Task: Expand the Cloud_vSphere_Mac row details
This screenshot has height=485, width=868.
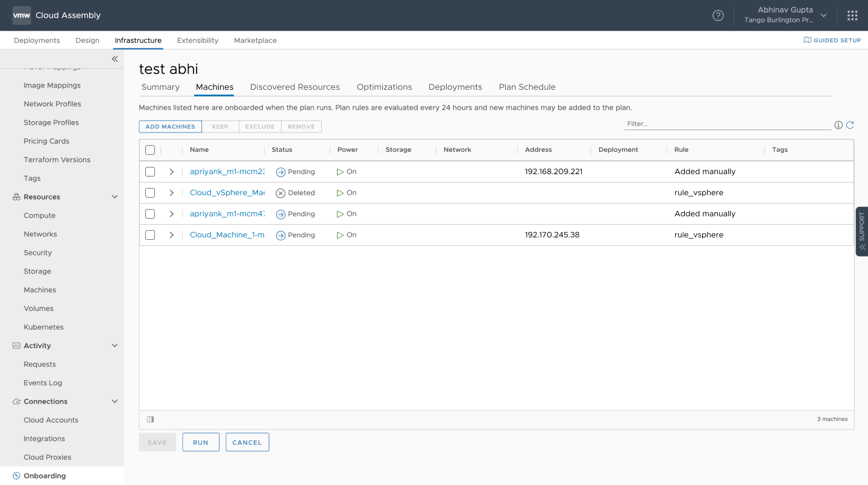Action: (171, 193)
